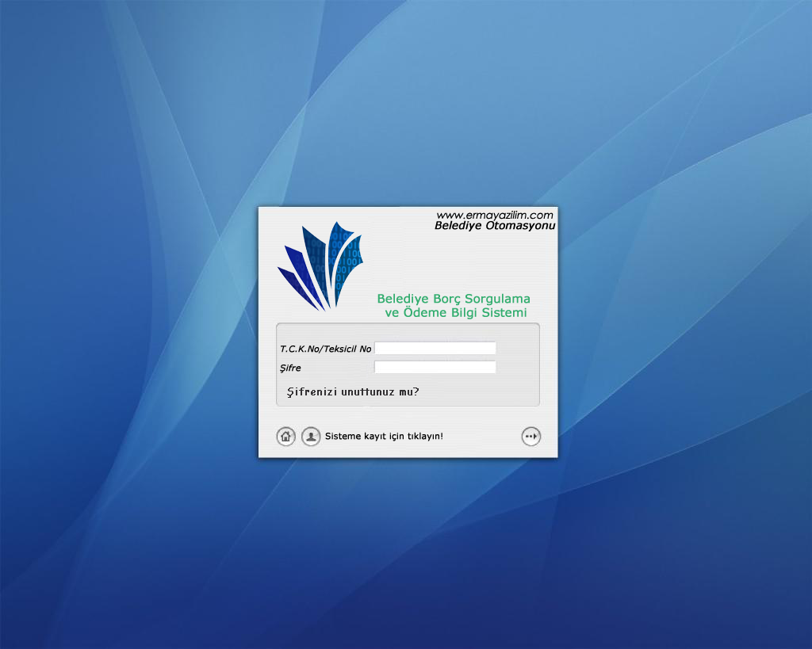Click the green Belediye Borç Sorgulama title
Image resolution: width=812 pixels, height=649 pixels.
453,299
